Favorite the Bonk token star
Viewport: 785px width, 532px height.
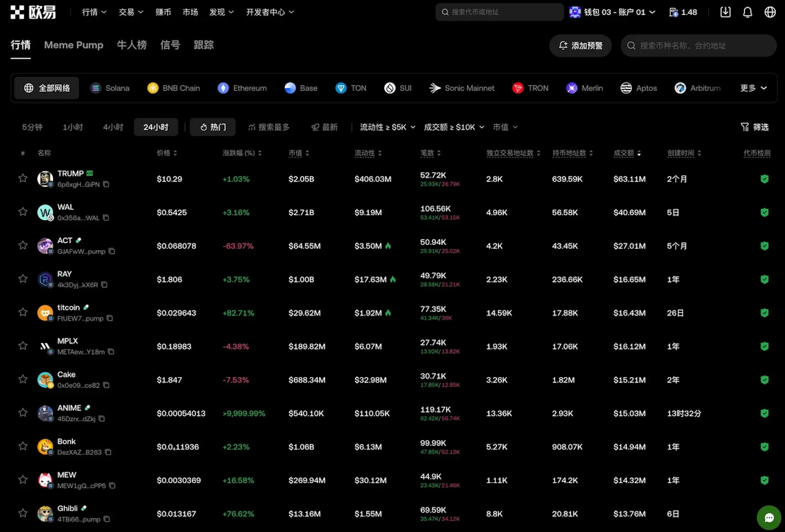point(23,446)
